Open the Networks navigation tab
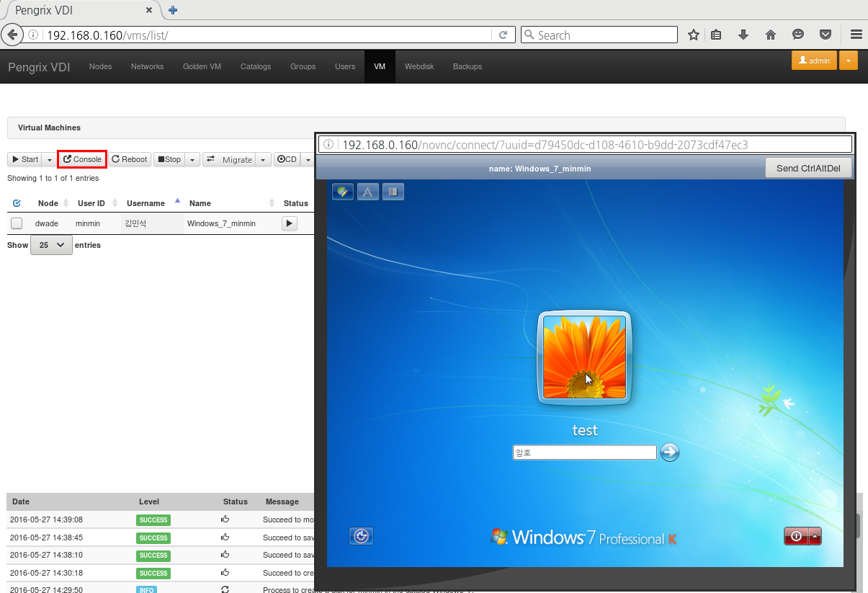868x593 pixels. click(147, 66)
